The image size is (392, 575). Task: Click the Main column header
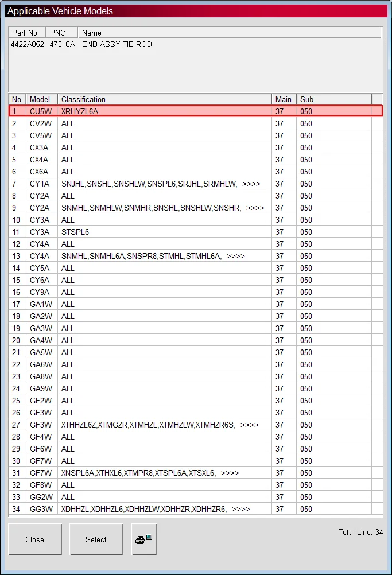tap(284, 99)
